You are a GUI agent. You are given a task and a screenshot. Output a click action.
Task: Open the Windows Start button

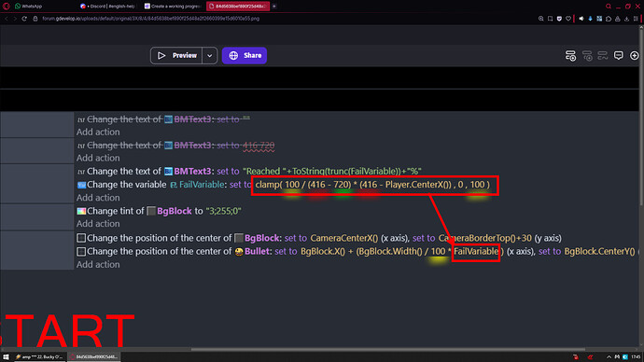click(6, 357)
